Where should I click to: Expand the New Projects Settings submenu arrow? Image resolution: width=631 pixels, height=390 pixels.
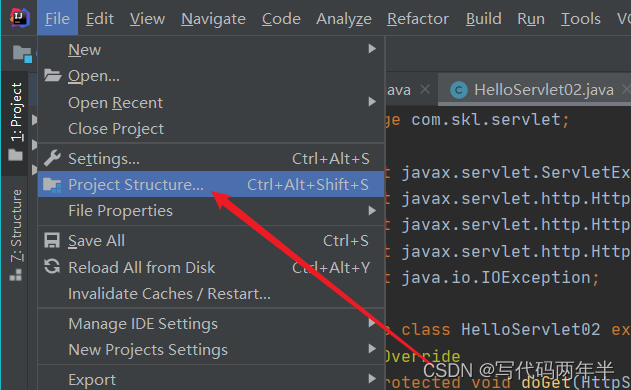coord(372,349)
